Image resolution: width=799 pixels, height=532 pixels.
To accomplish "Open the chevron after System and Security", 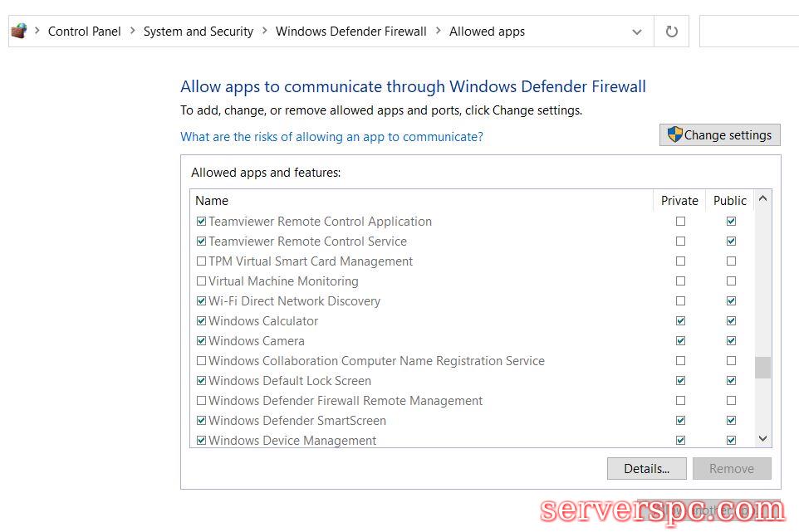I will [265, 32].
